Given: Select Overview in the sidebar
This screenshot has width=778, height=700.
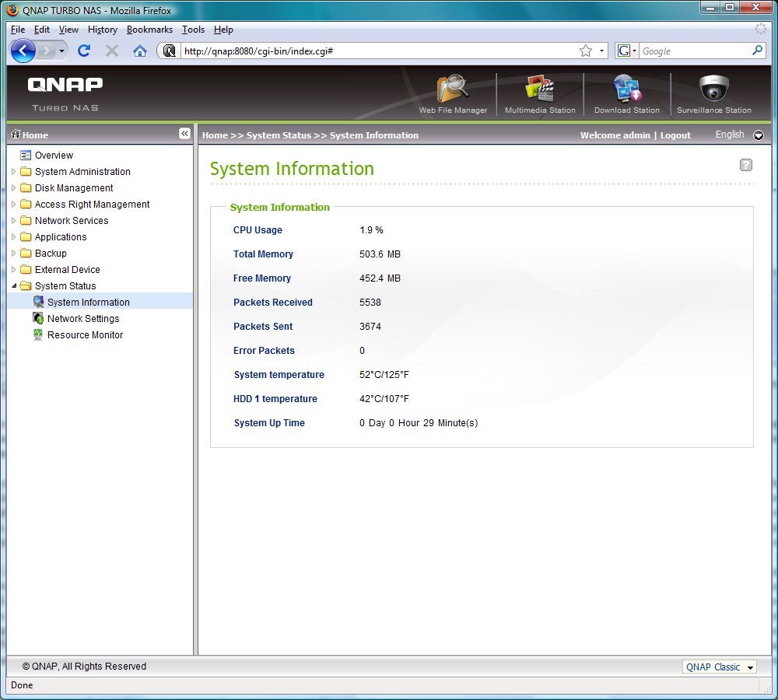Looking at the screenshot, I should [x=54, y=156].
